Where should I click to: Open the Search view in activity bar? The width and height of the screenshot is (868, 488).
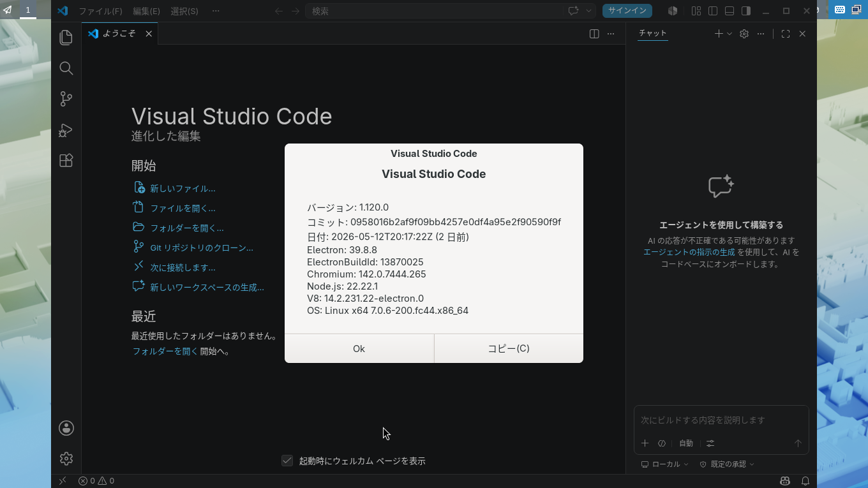click(66, 68)
